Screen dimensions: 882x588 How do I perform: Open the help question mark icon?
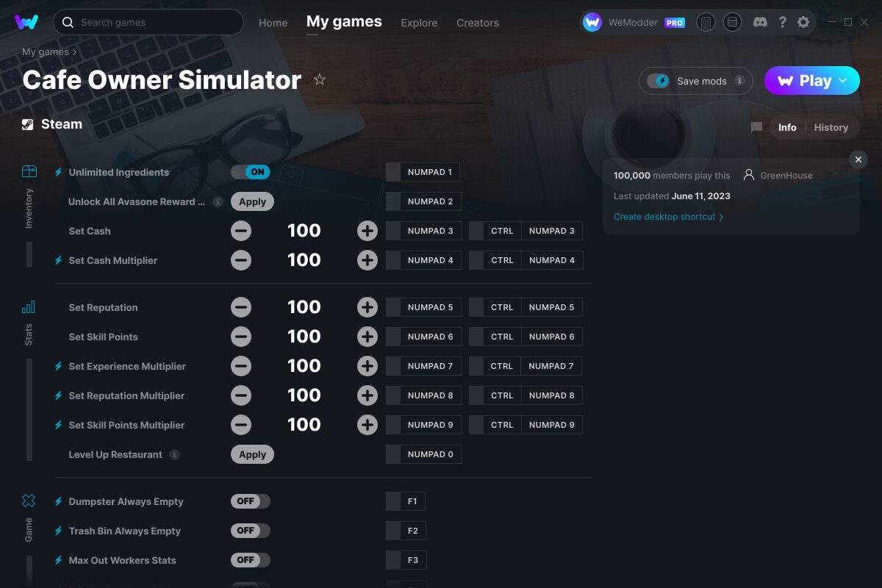coord(782,22)
